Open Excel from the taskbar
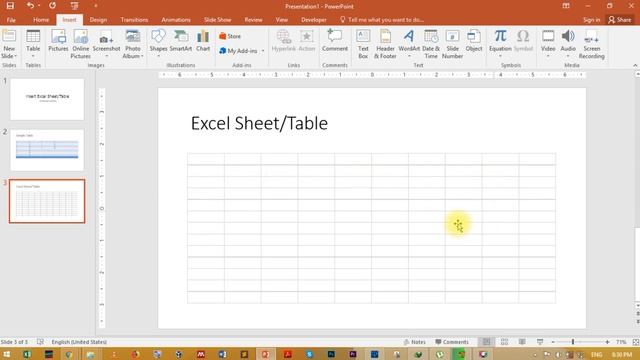This screenshot has width=640, height=360. pyautogui.click(x=27, y=354)
